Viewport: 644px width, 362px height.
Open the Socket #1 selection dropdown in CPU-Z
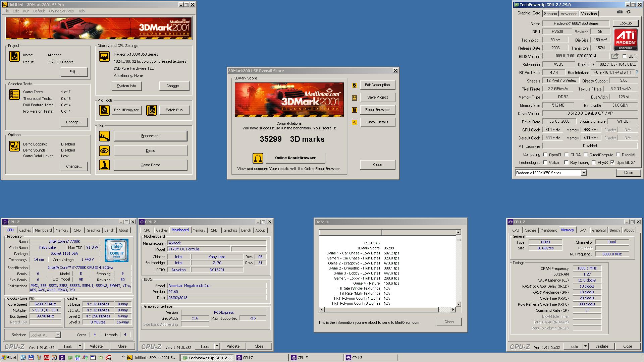58,335
